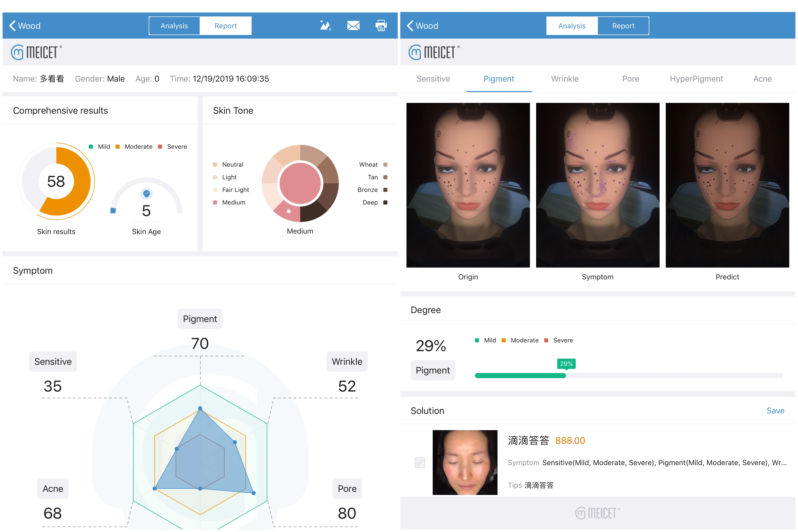This screenshot has height=532, width=798.
Task: Select the Medium skin tone swatch
Action: click(x=215, y=202)
